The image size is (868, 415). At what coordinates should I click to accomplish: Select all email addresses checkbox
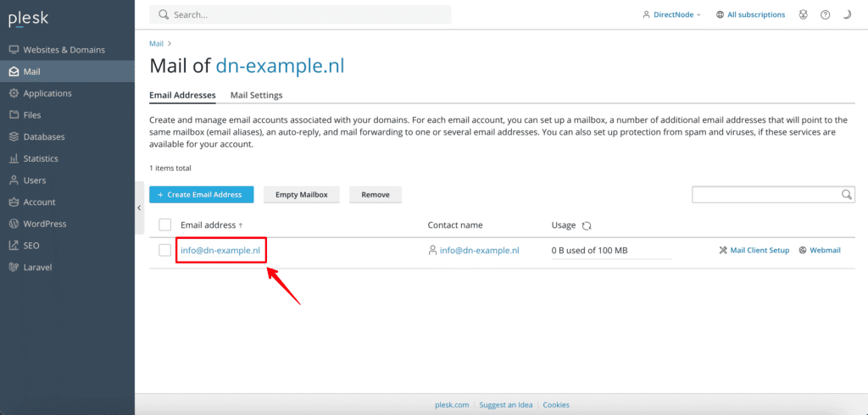165,225
